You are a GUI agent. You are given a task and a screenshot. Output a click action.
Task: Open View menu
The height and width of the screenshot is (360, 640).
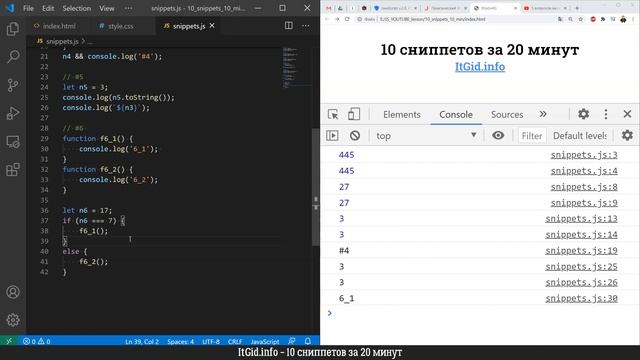click(107, 8)
